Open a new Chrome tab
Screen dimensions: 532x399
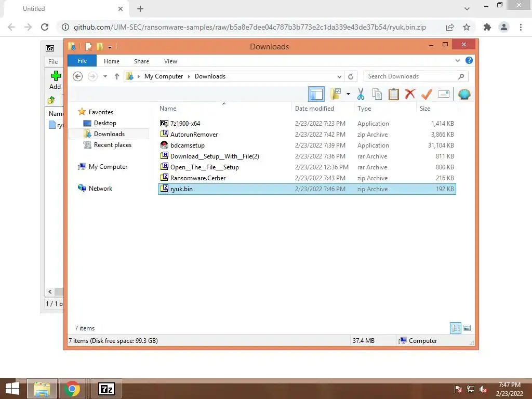coord(140,9)
